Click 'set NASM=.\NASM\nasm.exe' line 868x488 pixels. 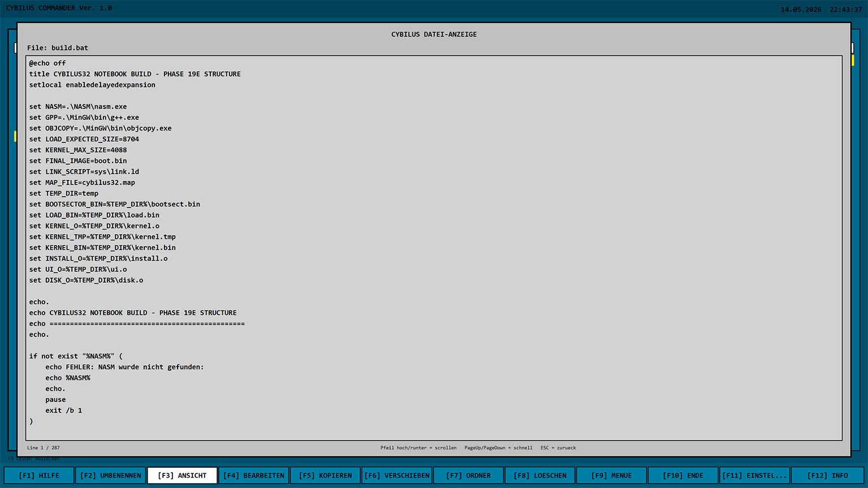coord(78,107)
